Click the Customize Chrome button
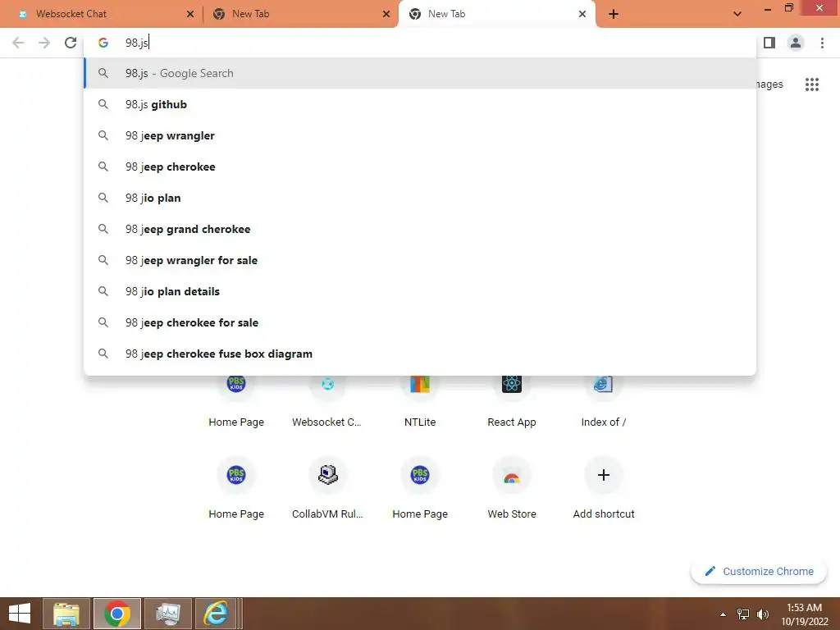The image size is (840, 630). coord(759,571)
